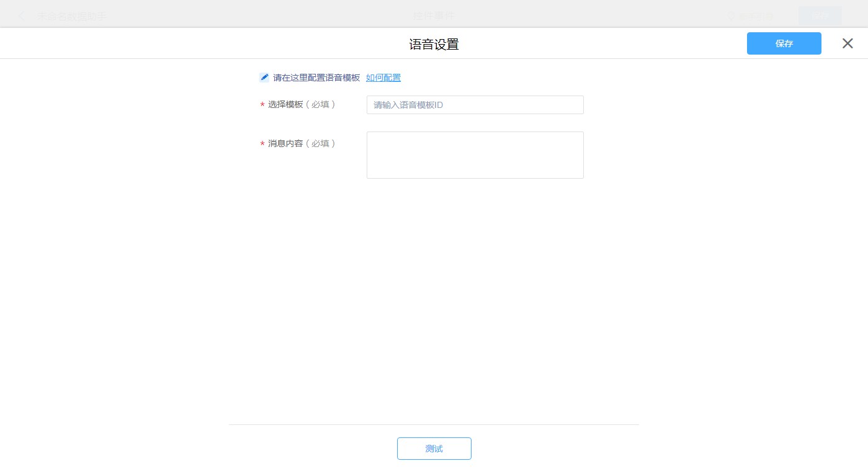Click the dimmed background save button
This screenshot has width=868, height=474.
pyautogui.click(x=820, y=16)
